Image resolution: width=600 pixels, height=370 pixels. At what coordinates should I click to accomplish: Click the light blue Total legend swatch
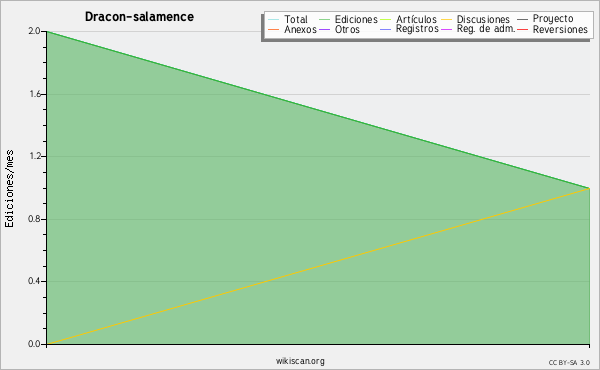tap(273, 20)
